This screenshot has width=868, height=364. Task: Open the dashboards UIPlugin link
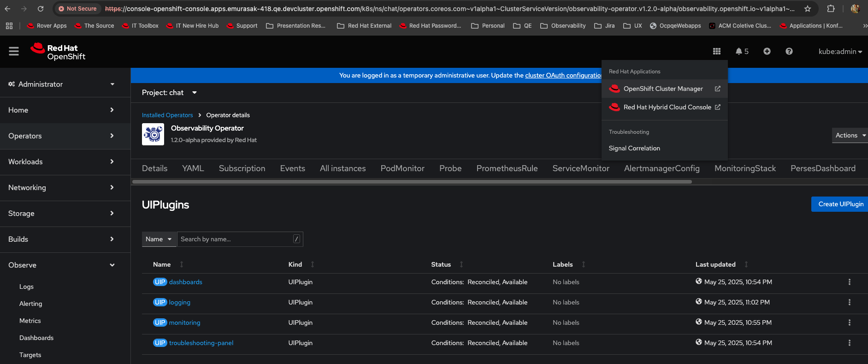185,282
